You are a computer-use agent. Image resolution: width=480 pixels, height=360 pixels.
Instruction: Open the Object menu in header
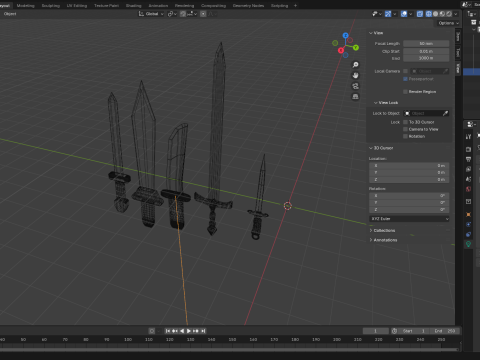(10, 14)
